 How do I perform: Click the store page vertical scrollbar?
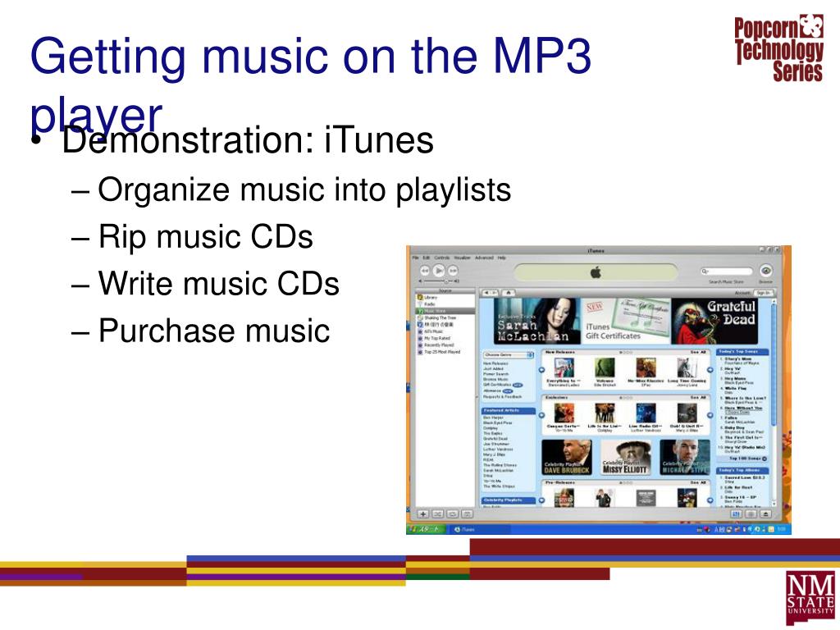point(774,402)
